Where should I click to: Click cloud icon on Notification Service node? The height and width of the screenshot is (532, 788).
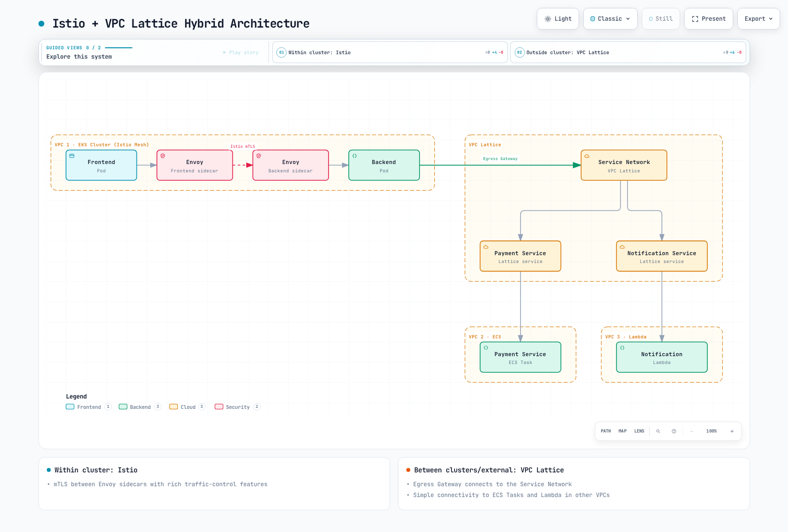point(622,247)
